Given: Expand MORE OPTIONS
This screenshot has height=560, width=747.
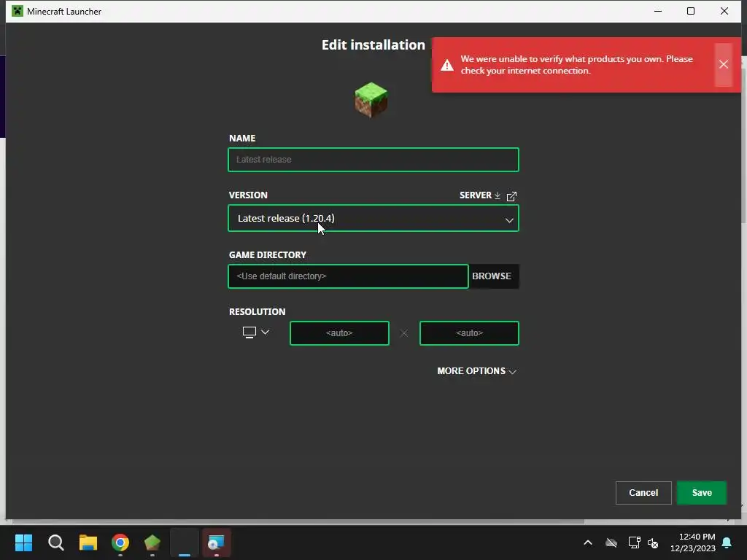Looking at the screenshot, I should click(x=476, y=371).
